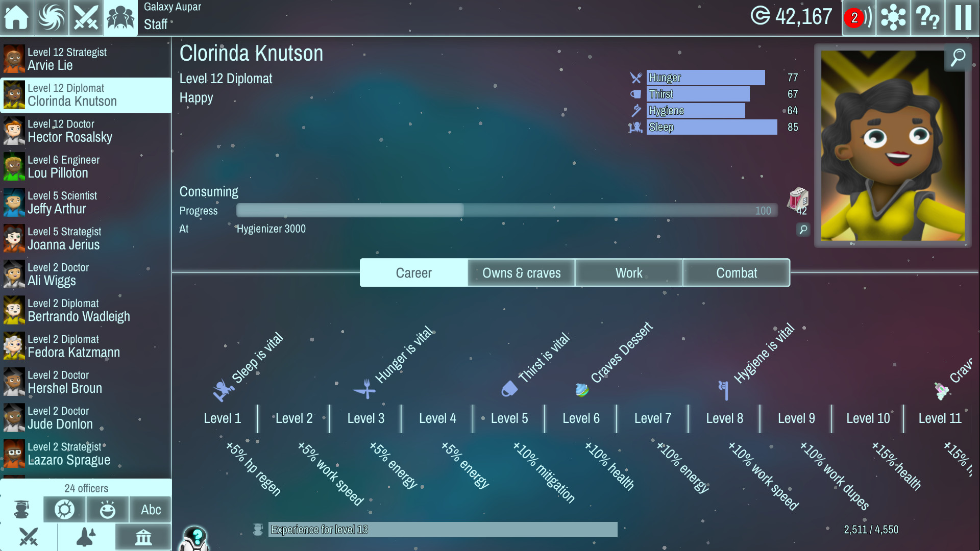Select officer Hector Rosalsky in the staff list
This screenshot has height=551, width=980.
(x=86, y=131)
